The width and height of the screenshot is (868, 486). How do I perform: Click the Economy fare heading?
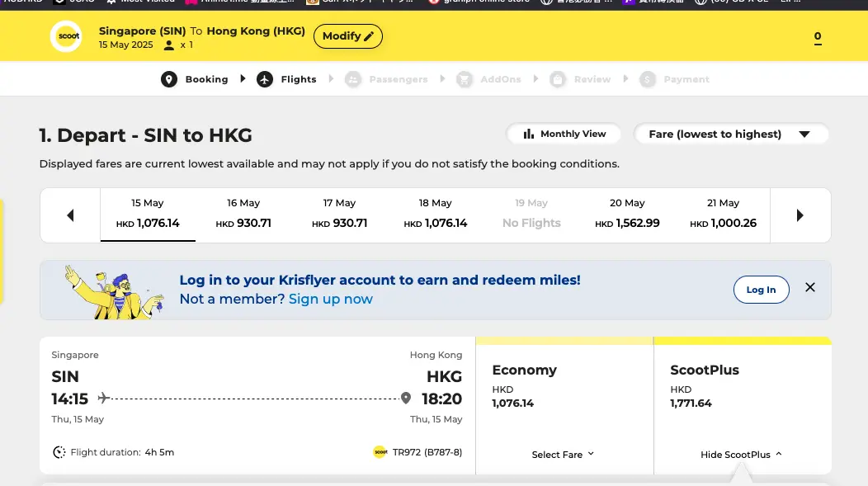click(524, 370)
